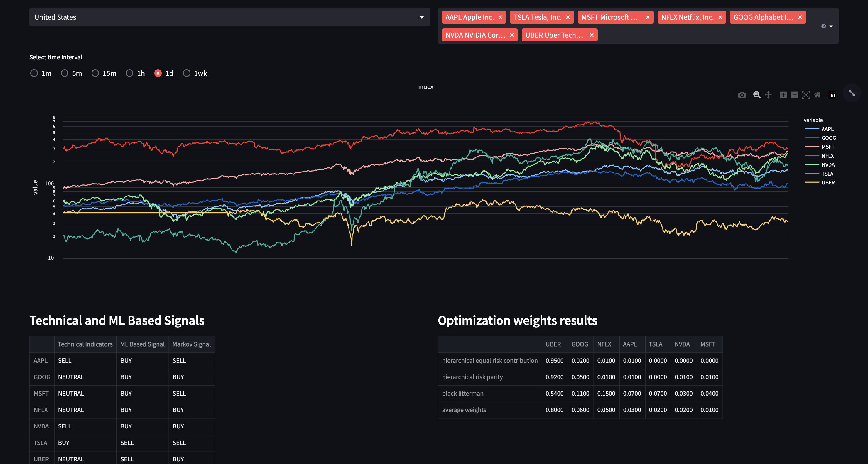The image size is (868, 464).
Task: Select the 1m time interval
Action: tap(34, 73)
